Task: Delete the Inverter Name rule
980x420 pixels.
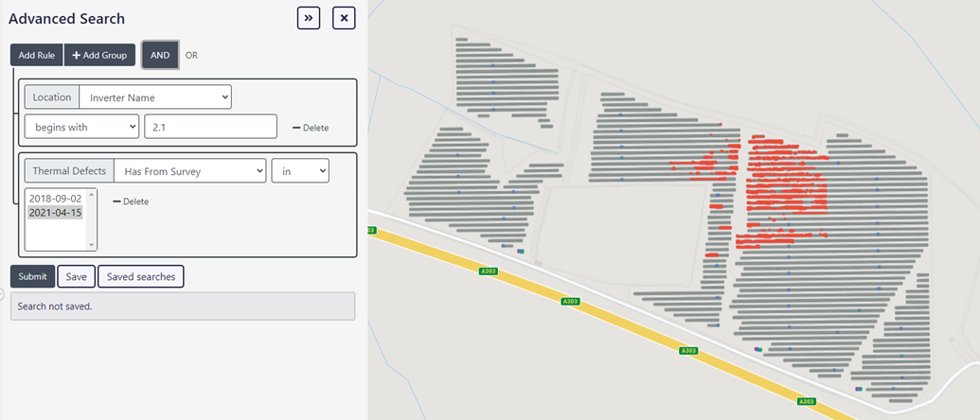Action: point(311,128)
